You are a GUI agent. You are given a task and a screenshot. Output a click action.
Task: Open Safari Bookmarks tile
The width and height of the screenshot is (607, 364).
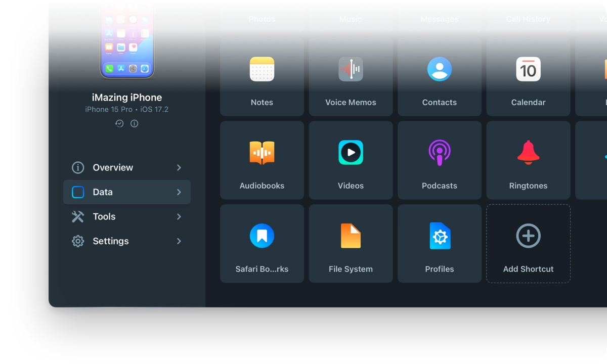coord(262,244)
